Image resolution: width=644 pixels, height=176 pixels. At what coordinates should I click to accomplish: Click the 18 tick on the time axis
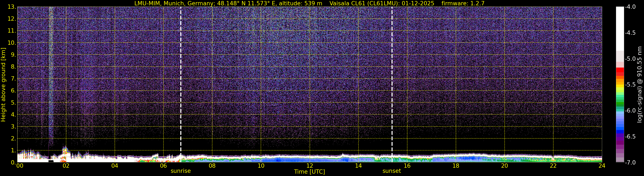(456, 166)
